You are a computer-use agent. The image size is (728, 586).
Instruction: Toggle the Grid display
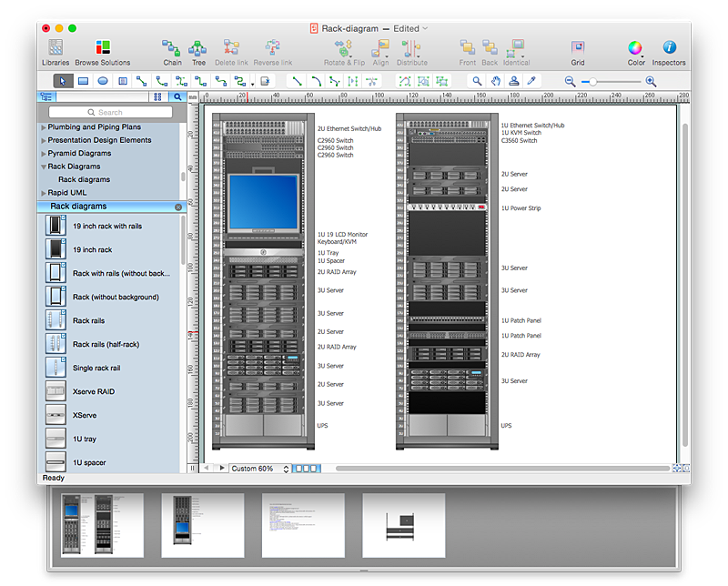577,51
